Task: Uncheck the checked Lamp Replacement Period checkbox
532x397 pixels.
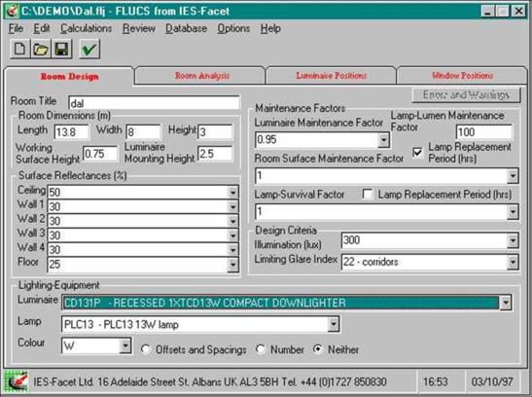Action: (x=417, y=153)
